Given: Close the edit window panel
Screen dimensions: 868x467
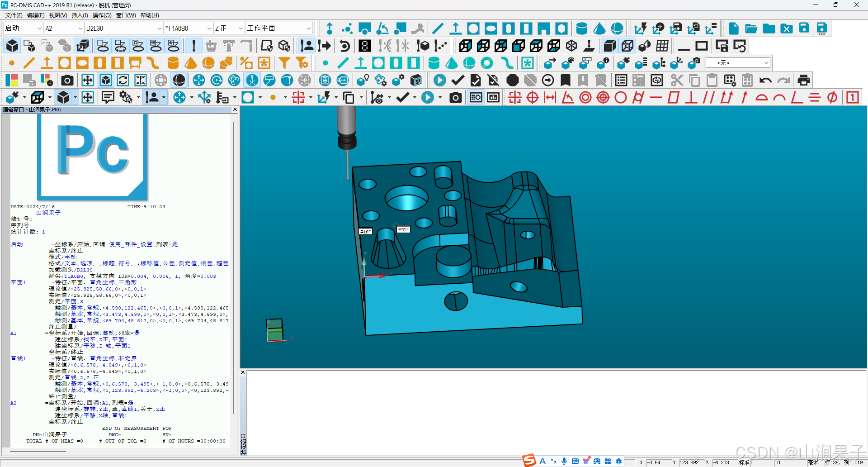Looking at the screenshot, I should tap(235, 110).
